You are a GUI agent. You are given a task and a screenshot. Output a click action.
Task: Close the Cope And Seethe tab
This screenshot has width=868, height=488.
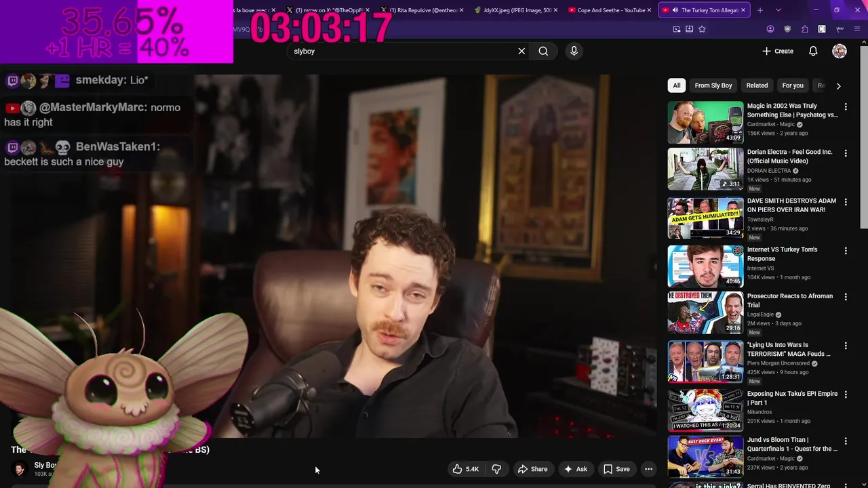[x=649, y=10]
